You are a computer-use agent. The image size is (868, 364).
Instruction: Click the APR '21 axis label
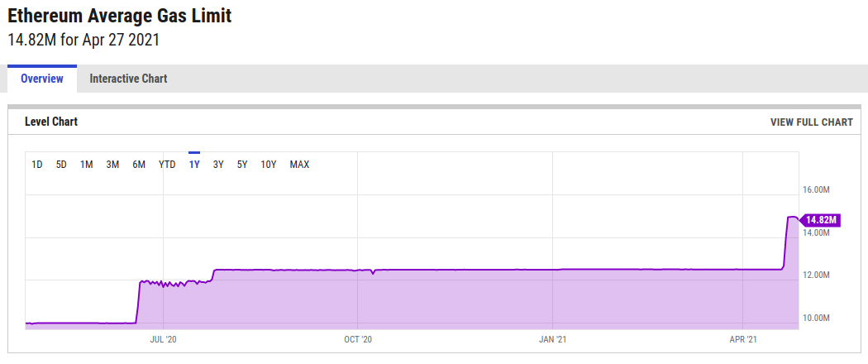743,339
